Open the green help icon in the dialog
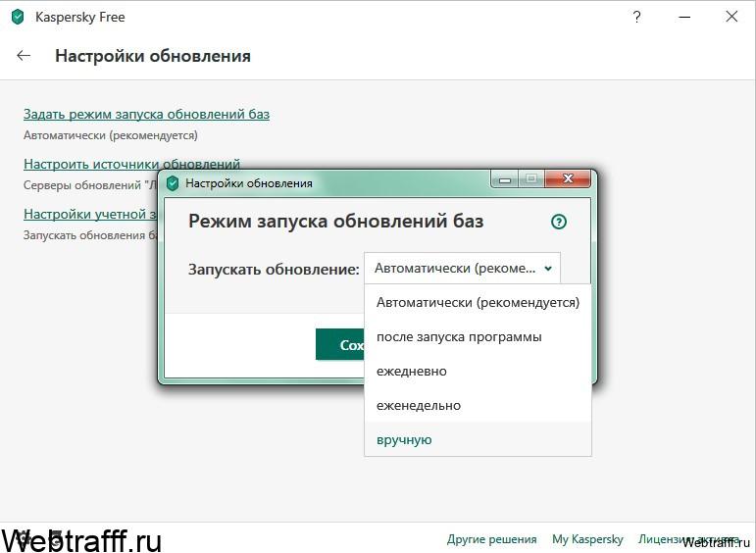Viewport: 756px width, 553px height. 558,222
